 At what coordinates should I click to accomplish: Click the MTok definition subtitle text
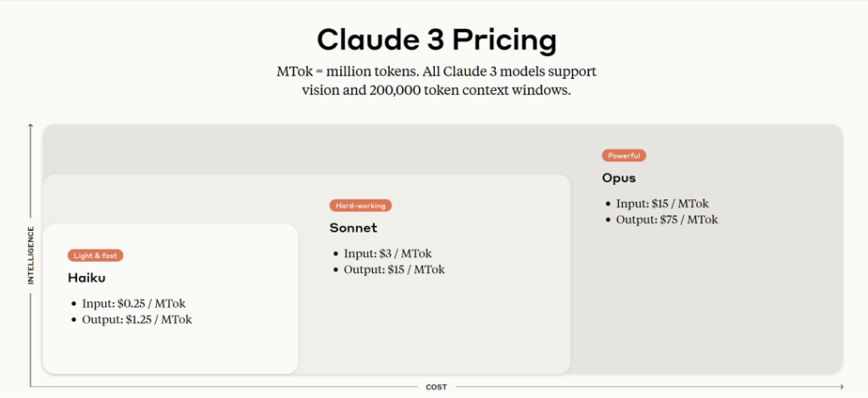pyautogui.click(x=437, y=81)
